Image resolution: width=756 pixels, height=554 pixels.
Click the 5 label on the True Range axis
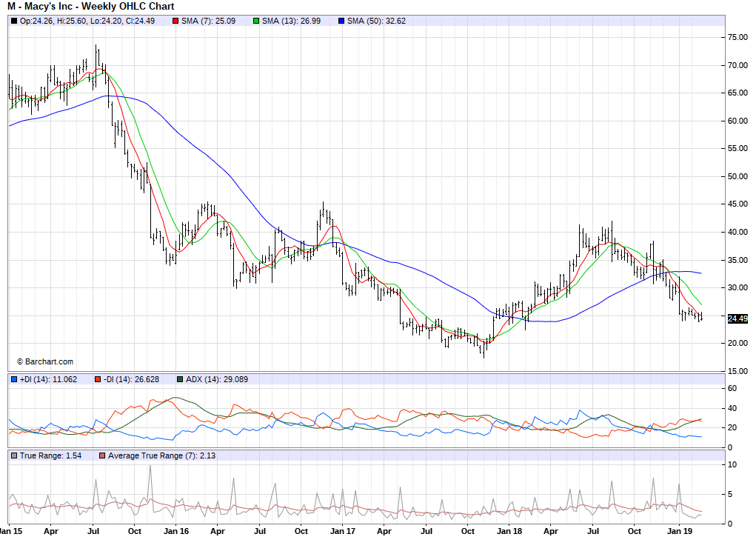pyautogui.click(x=730, y=494)
